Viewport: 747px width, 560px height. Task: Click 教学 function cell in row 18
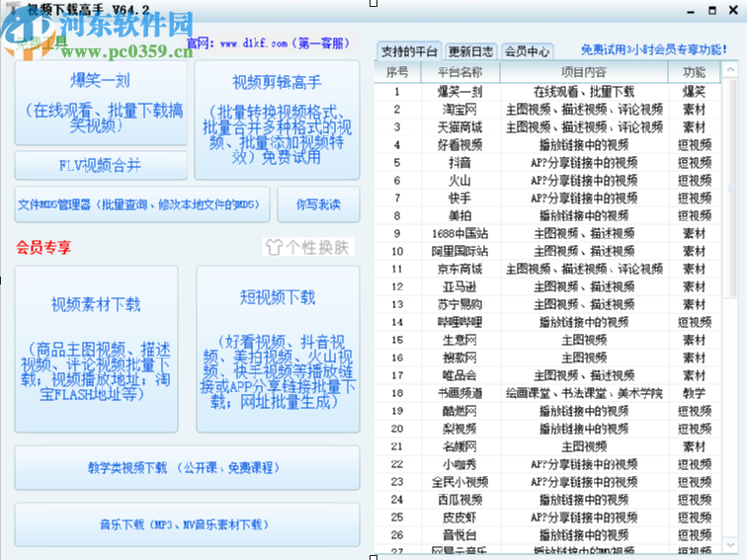(x=694, y=393)
